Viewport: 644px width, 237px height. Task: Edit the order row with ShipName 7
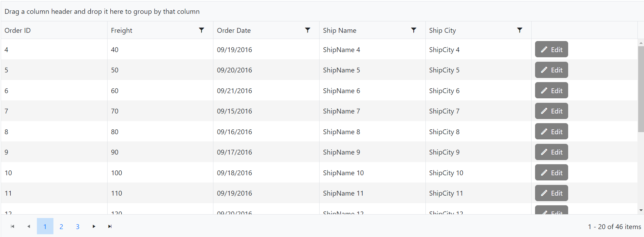[x=551, y=111]
